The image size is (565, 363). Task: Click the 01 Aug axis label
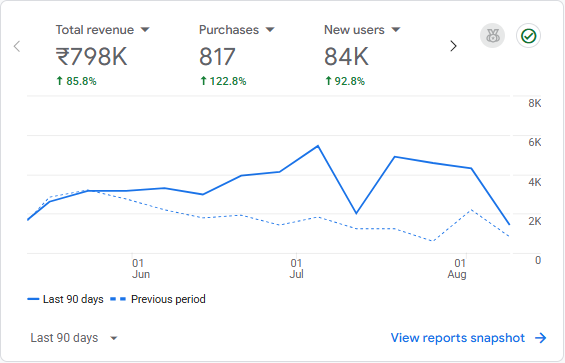coord(457,269)
